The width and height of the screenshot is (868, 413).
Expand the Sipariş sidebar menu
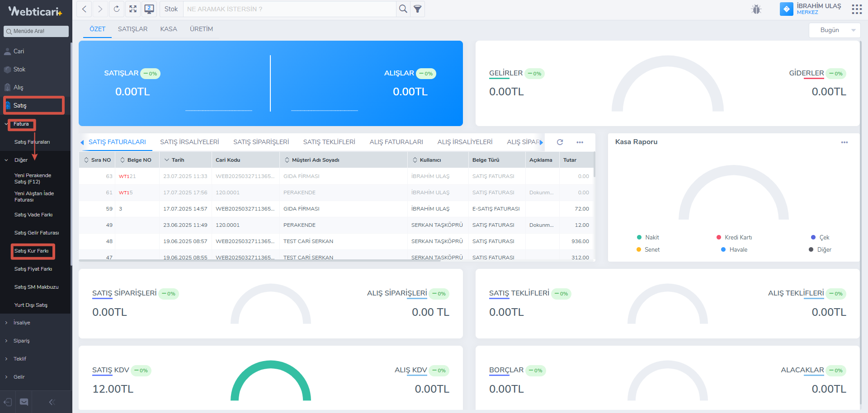pos(21,341)
